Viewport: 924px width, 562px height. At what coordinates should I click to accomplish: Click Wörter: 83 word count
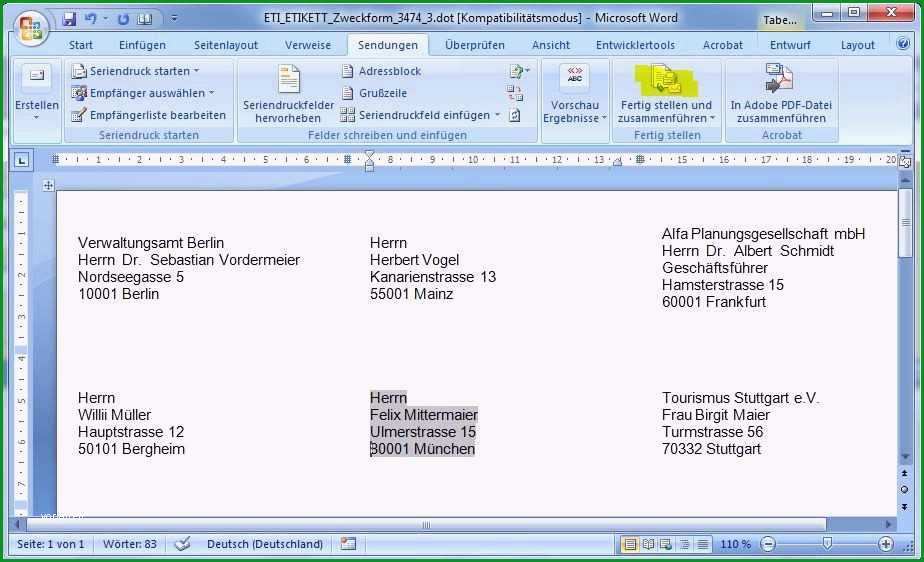[130, 544]
